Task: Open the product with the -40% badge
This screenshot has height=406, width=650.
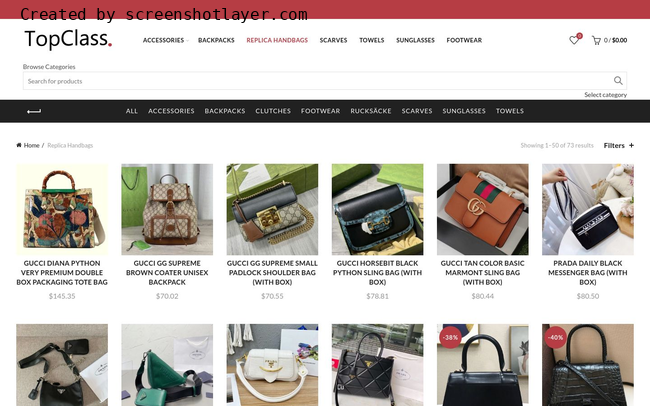Action: coord(588,365)
